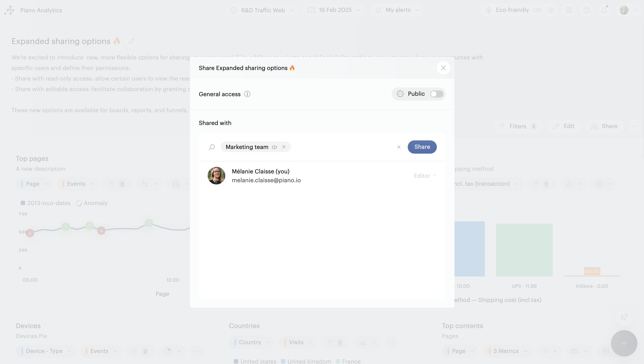Image resolution: width=644 pixels, height=364 pixels.
Task: Click the pencil icon beside board title
Action: pos(131,41)
